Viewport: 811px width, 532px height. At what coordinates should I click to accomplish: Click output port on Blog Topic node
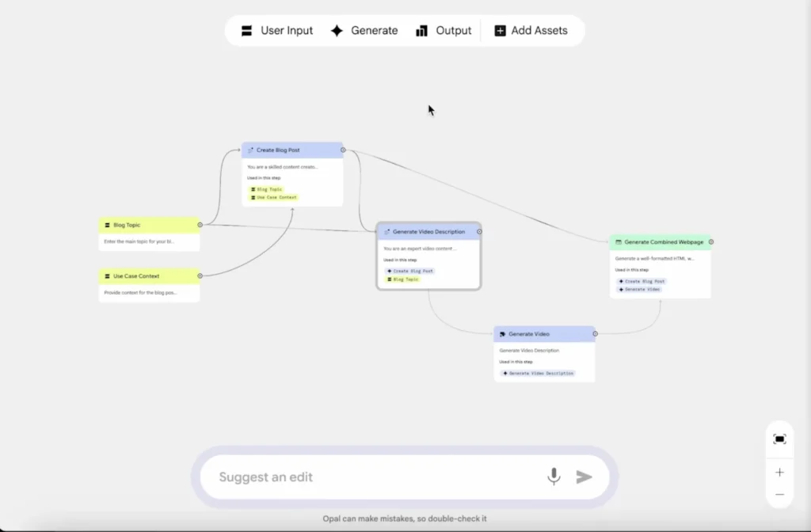tap(200, 225)
